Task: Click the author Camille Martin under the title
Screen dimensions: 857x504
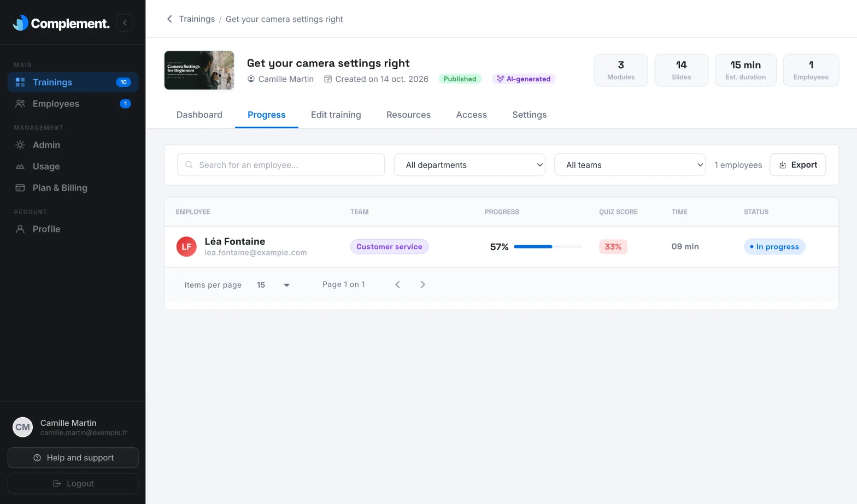Action: point(281,79)
